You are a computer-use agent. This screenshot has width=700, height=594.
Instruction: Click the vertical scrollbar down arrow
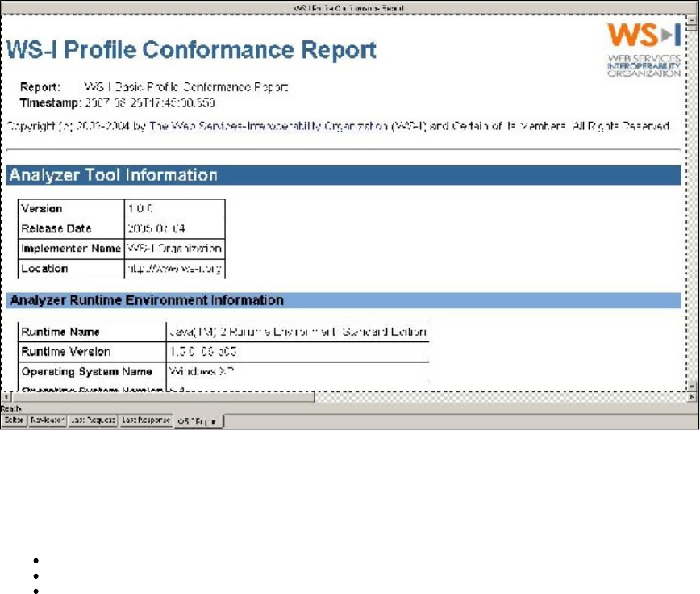coord(692,386)
